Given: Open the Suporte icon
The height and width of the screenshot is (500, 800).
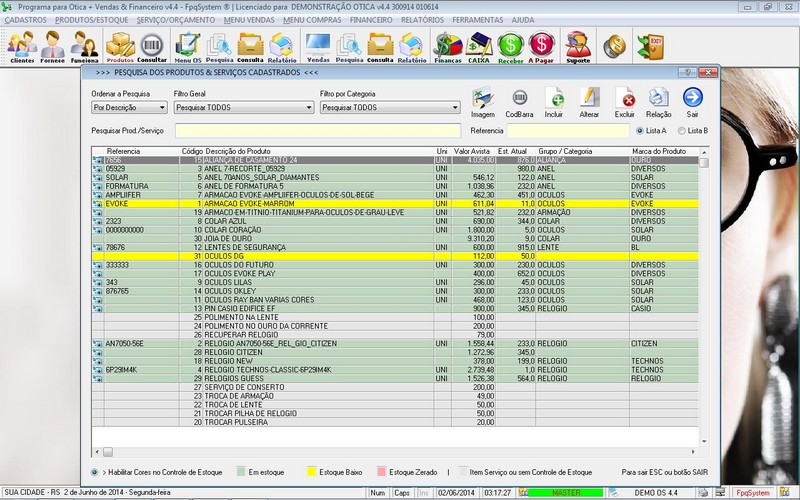Looking at the screenshot, I should click(x=577, y=46).
